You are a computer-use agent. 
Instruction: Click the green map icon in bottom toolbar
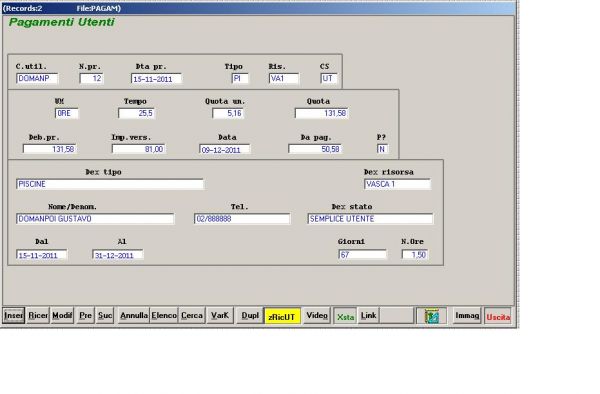pyautogui.click(x=431, y=316)
